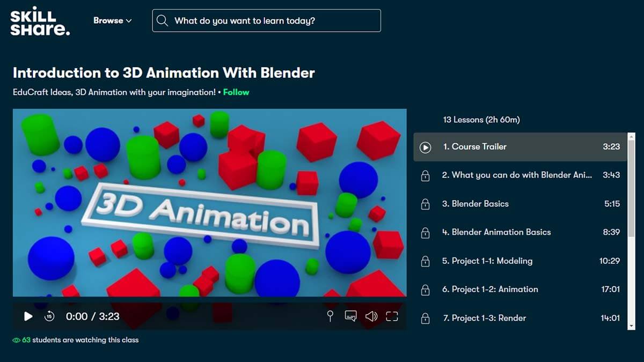644x362 pixels.
Task: Focus the 'What do you want to learn today?' search field
Action: tap(267, 20)
